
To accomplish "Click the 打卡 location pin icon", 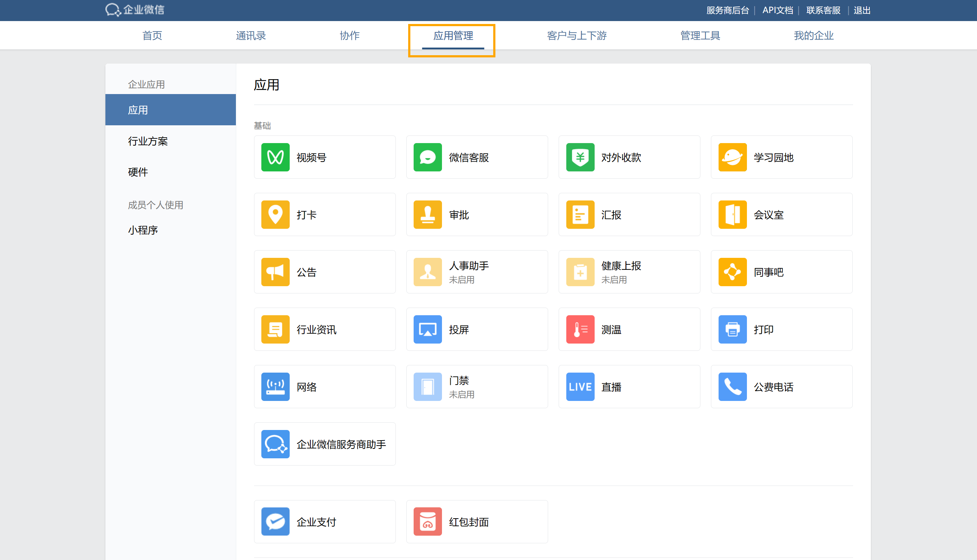I will 275,215.
